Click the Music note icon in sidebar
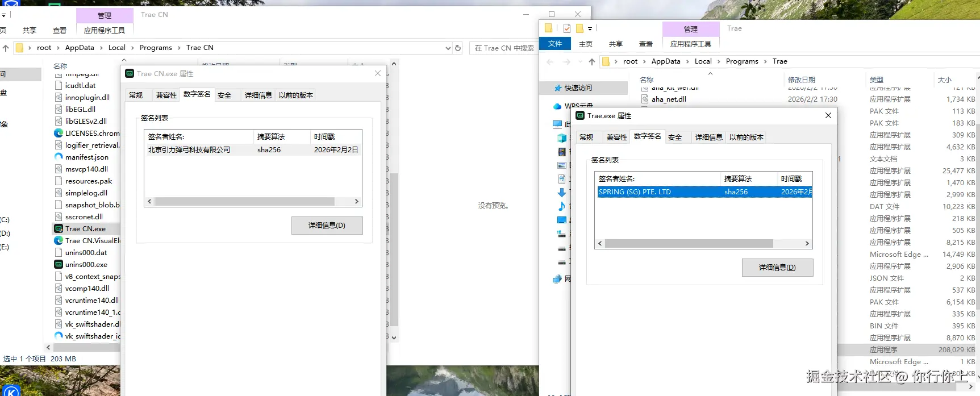This screenshot has height=396, width=980. point(562,206)
